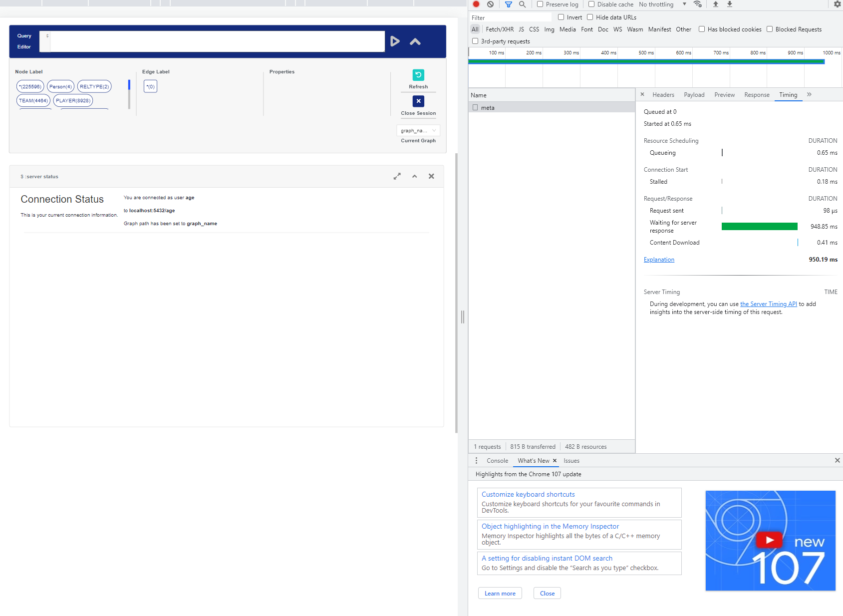Filter requests by CSS type

534,29
